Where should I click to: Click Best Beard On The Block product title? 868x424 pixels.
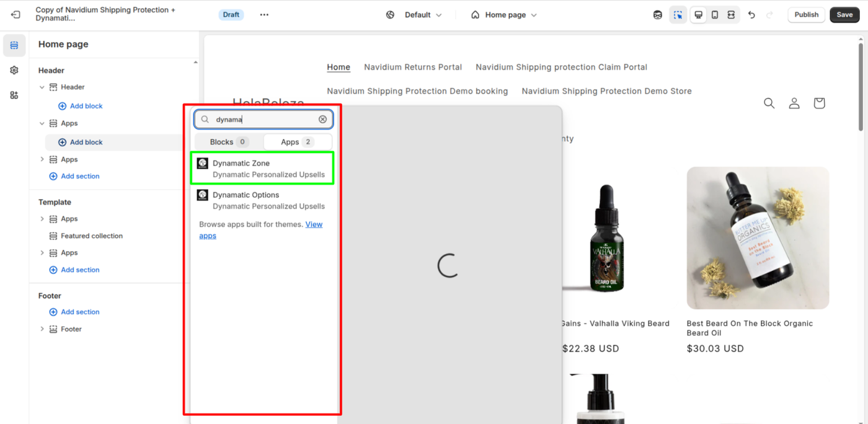750,328
